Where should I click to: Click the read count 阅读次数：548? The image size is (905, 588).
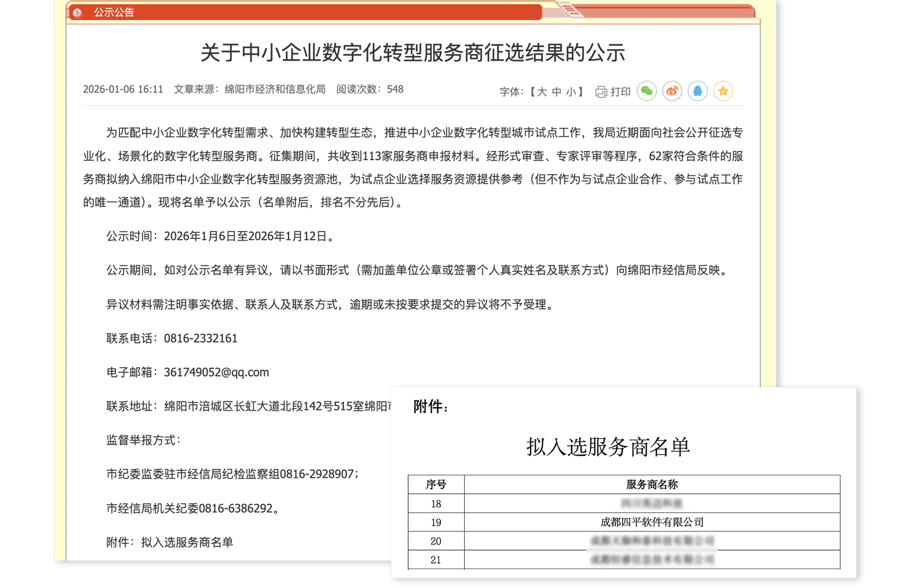370,89
